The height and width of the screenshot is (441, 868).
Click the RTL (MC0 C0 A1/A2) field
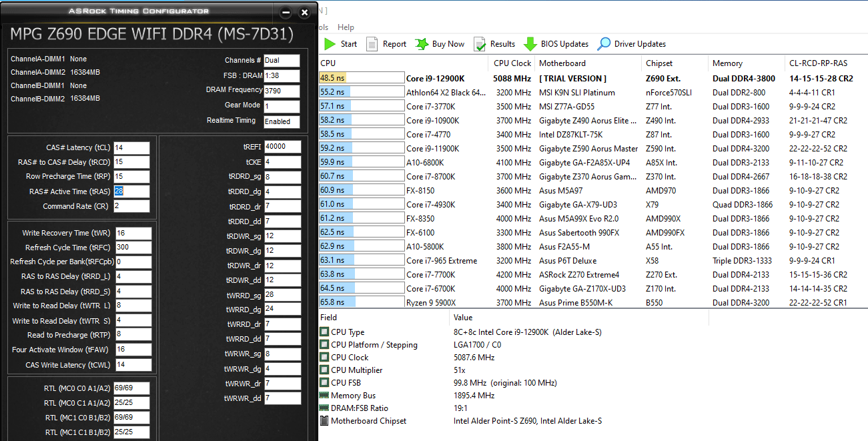tap(131, 388)
